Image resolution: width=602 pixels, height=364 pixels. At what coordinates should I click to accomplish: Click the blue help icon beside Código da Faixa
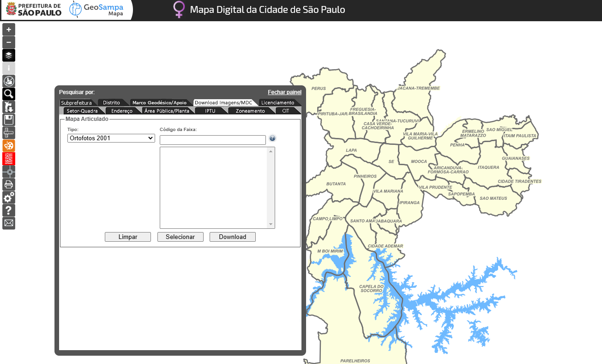[x=272, y=138]
